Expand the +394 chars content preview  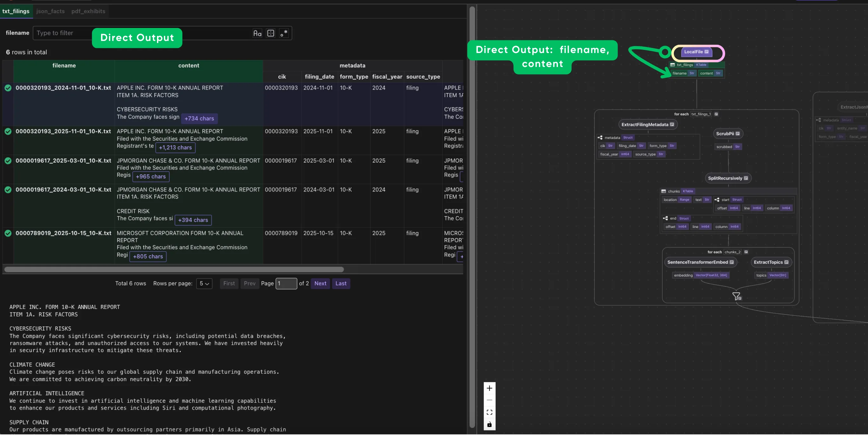[193, 220]
